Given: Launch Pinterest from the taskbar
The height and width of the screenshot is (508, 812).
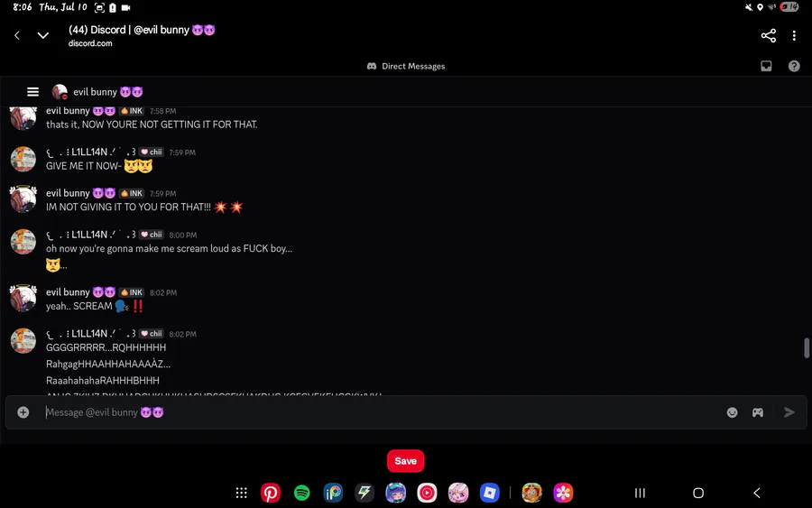Looking at the screenshot, I should 271,493.
